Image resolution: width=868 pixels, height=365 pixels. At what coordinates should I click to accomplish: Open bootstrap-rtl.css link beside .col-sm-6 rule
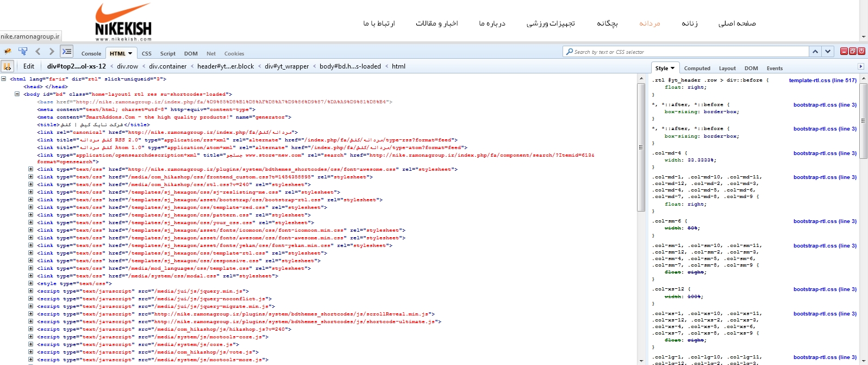coord(825,221)
